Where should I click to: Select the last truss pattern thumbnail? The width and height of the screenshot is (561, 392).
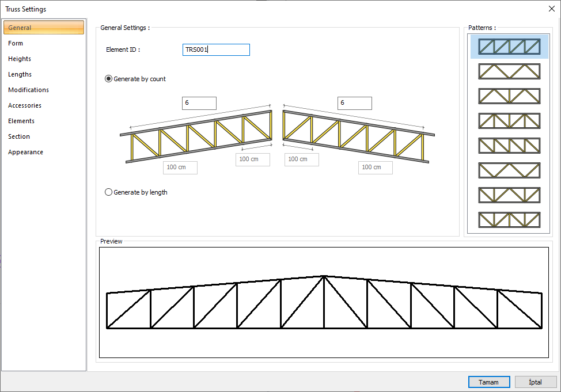coord(509,219)
